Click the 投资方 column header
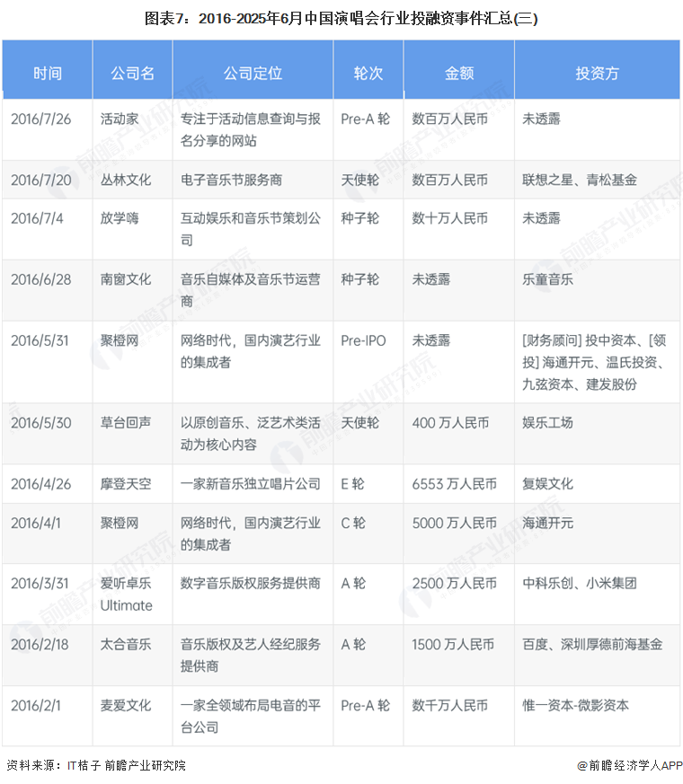Image resolution: width=683 pixels, height=784 pixels. pyautogui.click(x=597, y=74)
